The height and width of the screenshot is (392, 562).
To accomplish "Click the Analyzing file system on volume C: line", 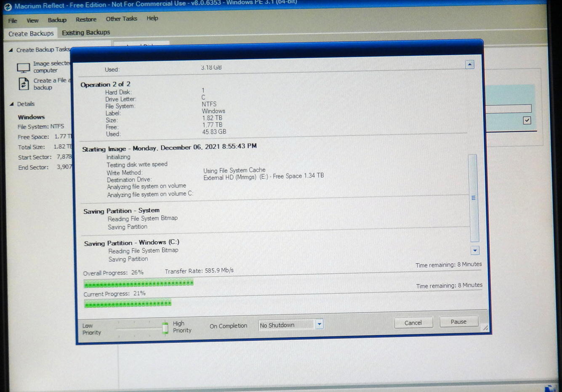I will coord(150,194).
